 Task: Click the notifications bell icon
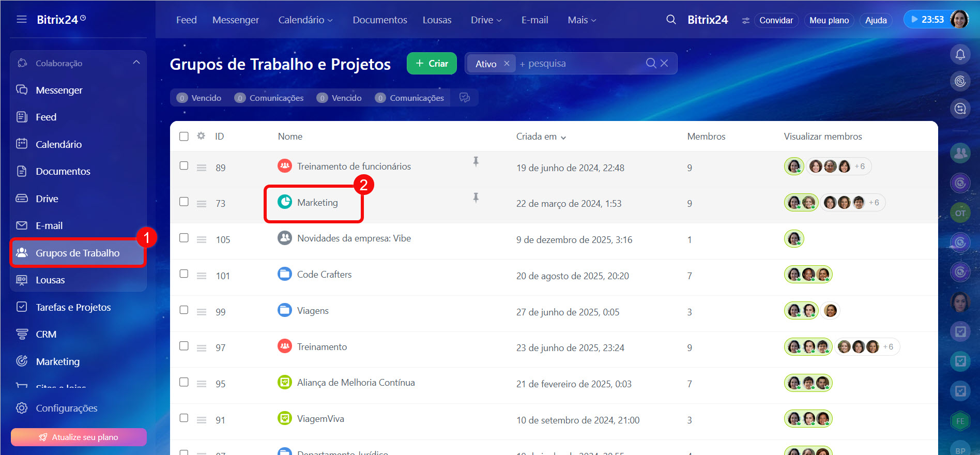(960, 54)
